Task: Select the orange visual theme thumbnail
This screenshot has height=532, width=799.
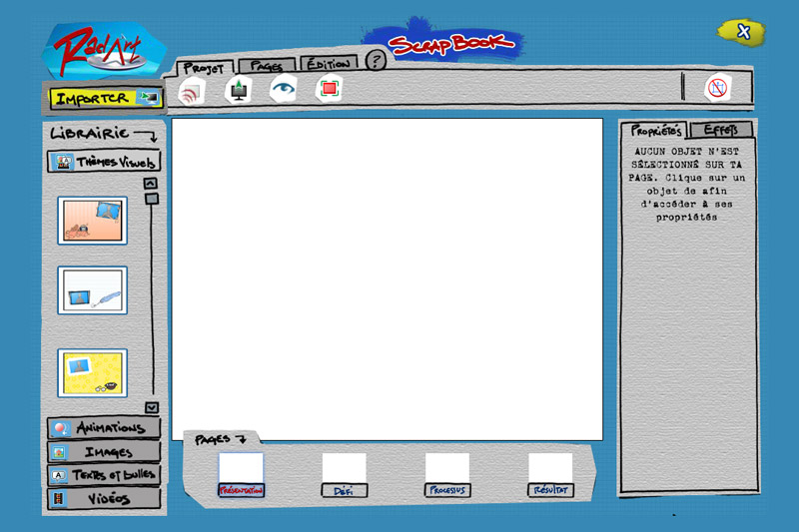Action: (92, 221)
